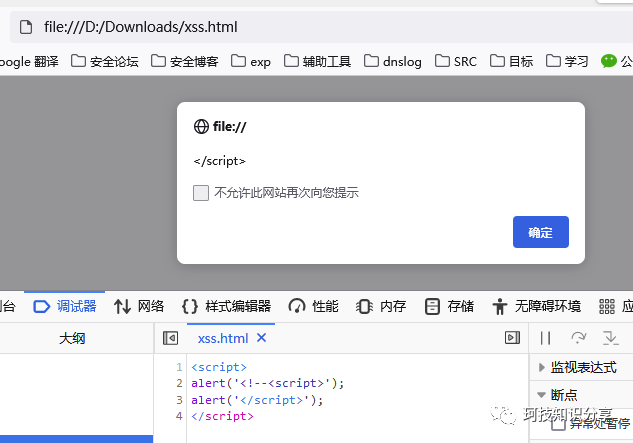Open the 辅助工具 bookmark folder
Image resolution: width=633 pixels, height=443 pixels.
point(317,61)
